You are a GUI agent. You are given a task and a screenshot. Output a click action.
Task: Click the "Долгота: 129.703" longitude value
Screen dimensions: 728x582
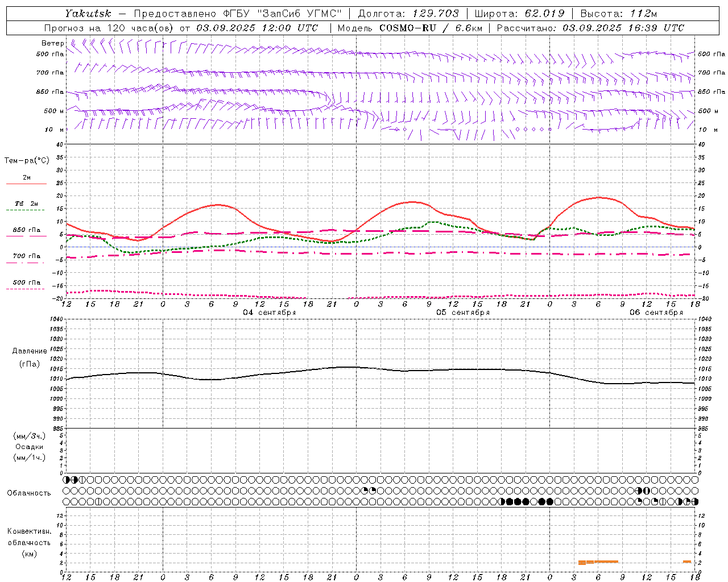click(x=408, y=14)
